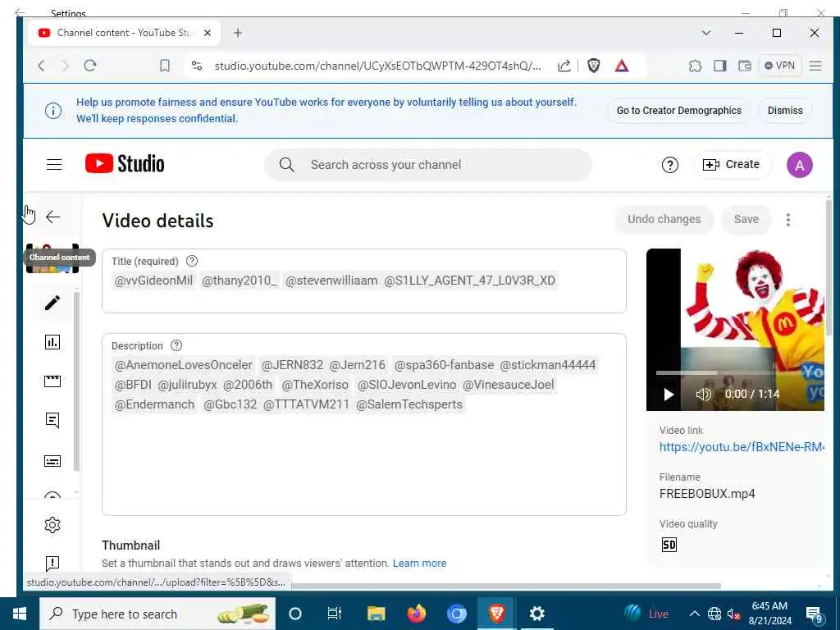Click the Save button
The height and width of the screenshot is (630, 840).
pos(746,219)
